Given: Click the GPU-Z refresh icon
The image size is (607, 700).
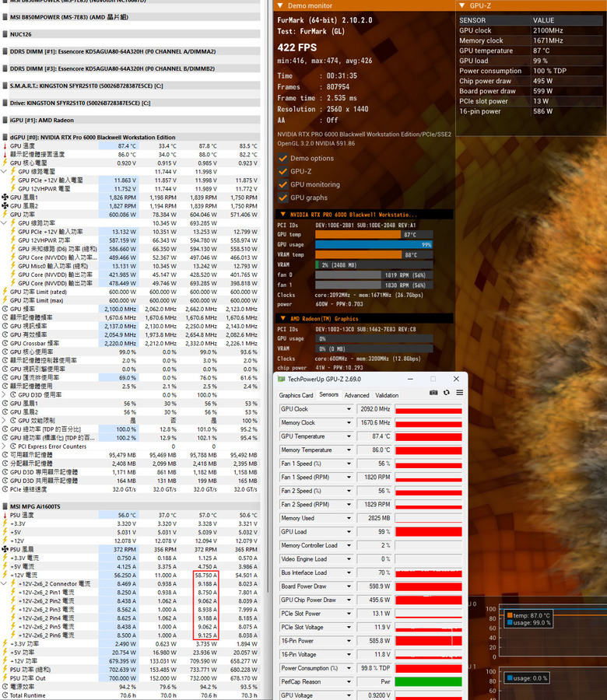Looking at the screenshot, I should pos(446,393).
